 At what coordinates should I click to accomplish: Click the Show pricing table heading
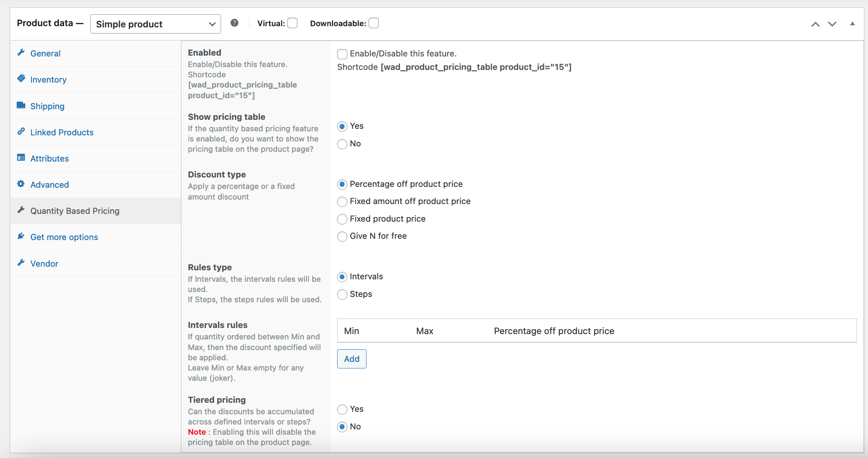click(x=226, y=117)
